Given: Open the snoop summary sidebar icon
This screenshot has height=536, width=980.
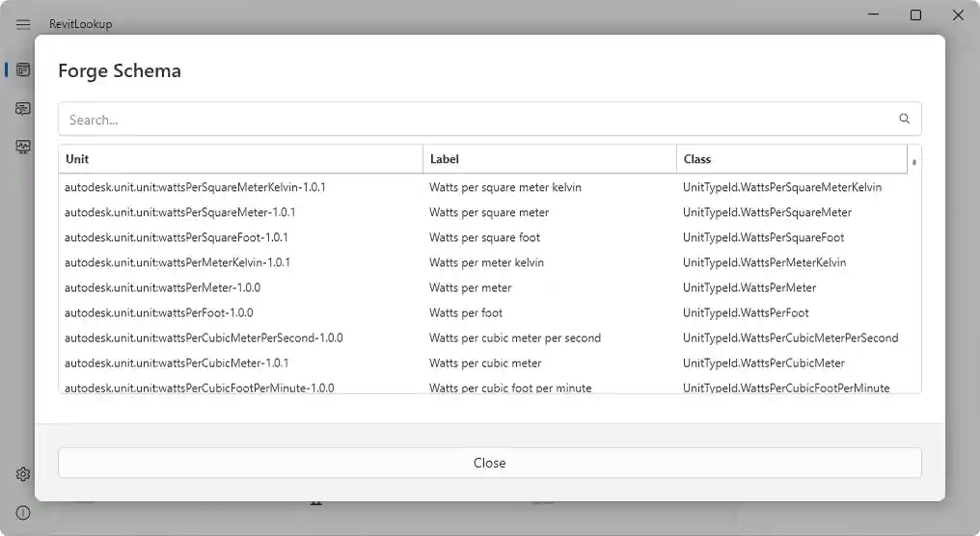Looking at the screenshot, I should pyautogui.click(x=23, y=109).
